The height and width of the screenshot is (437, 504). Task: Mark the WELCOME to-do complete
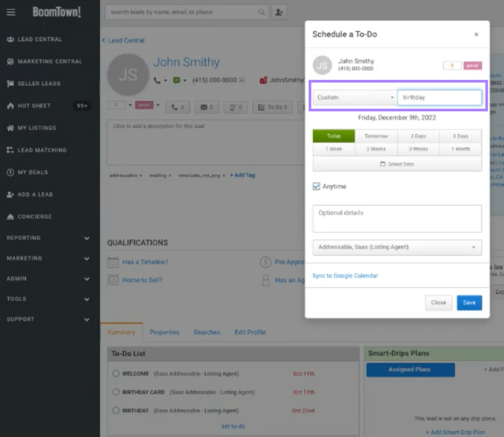click(x=116, y=374)
